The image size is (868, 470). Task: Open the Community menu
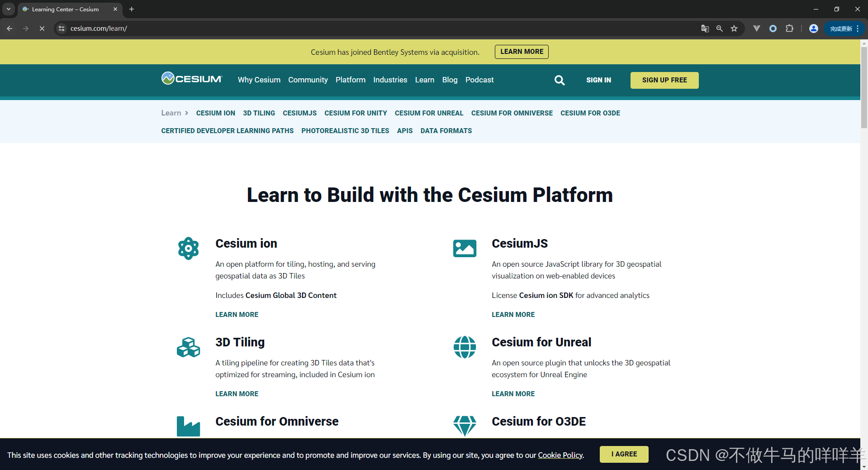(308, 80)
